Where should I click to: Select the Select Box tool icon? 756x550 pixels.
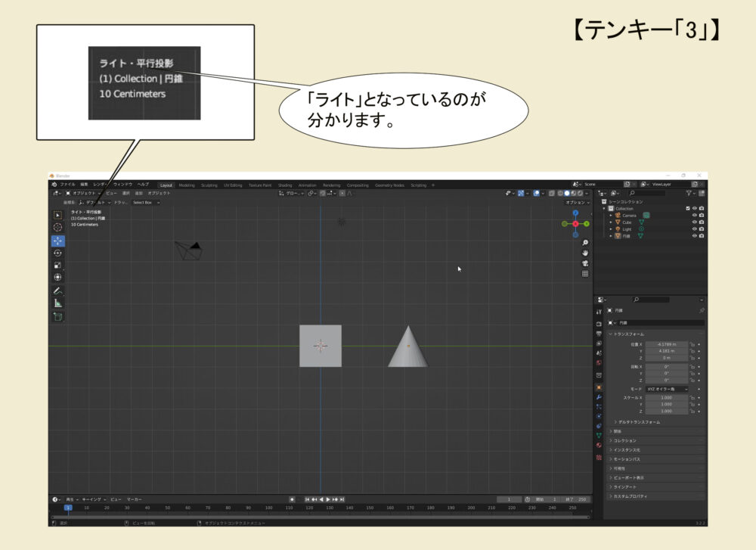click(x=58, y=215)
